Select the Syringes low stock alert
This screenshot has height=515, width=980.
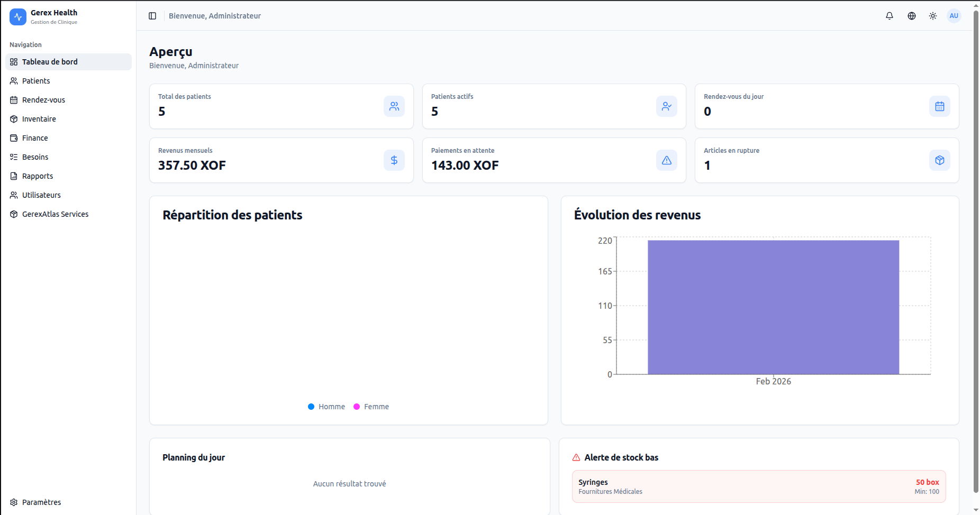(x=758, y=486)
